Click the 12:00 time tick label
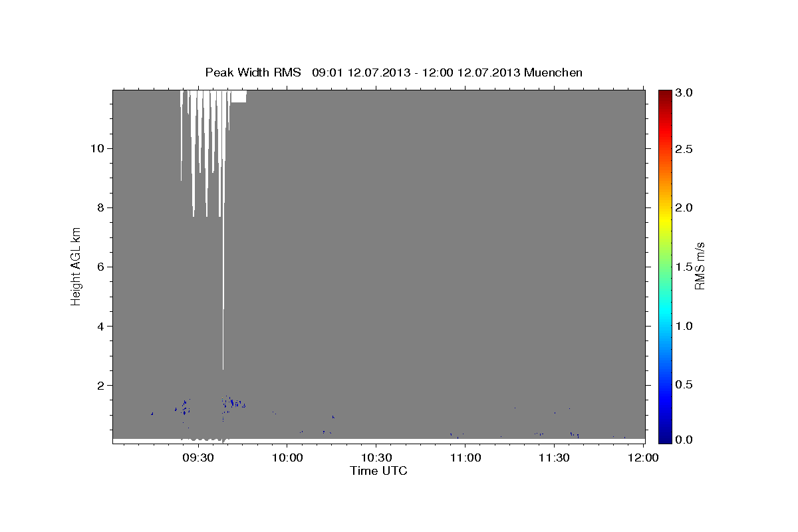Screen dimensions: 798x532 pos(642,458)
